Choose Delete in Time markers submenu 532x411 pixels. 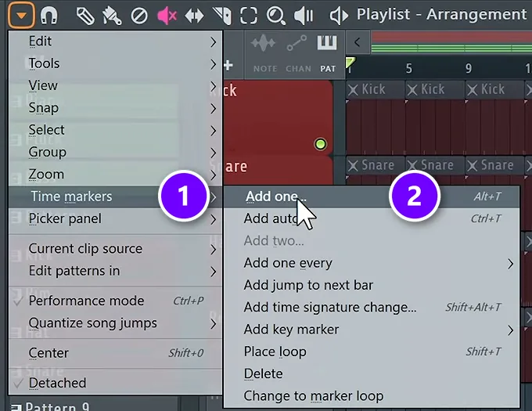[x=372, y=374]
